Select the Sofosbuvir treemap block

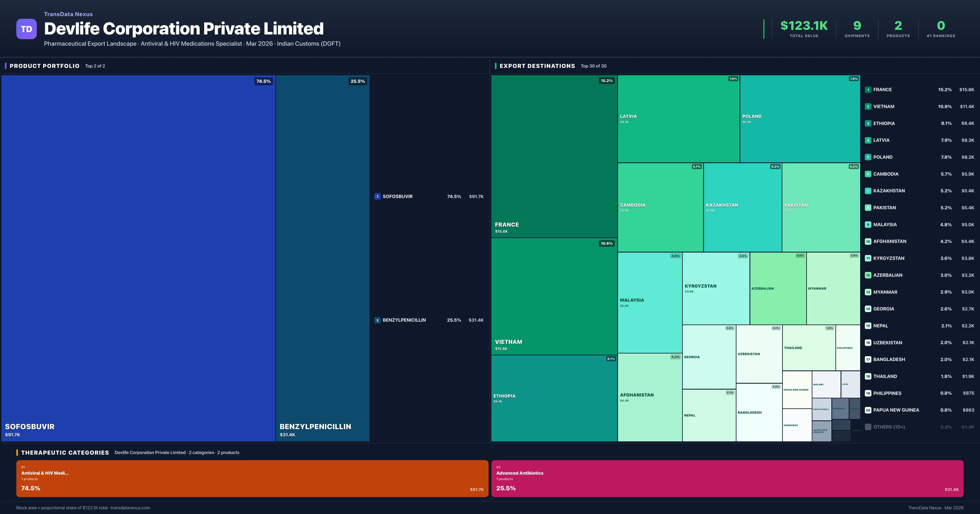138,258
